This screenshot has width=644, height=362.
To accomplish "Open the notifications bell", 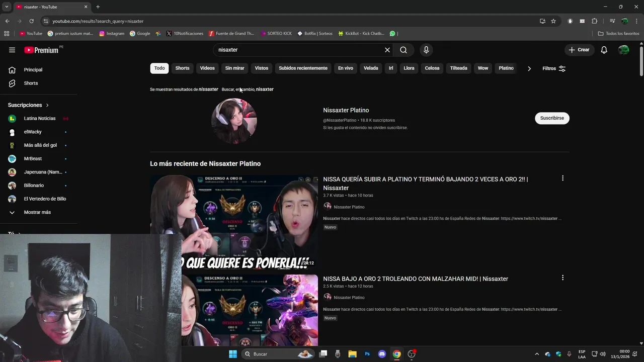I will 604,50.
